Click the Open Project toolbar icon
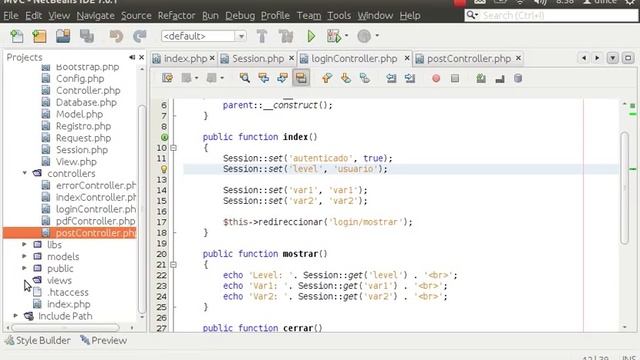This screenshot has height=360, width=640. point(63,36)
